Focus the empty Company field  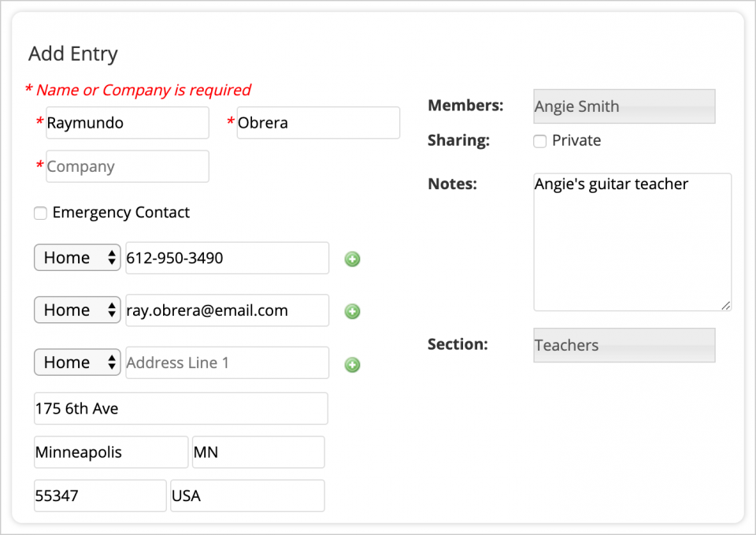[x=128, y=166]
